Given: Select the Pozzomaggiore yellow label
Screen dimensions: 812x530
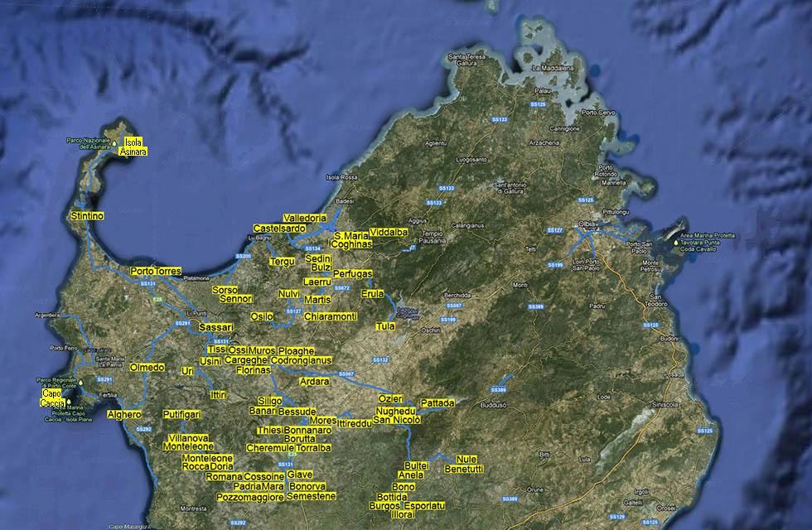Looking at the screenshot, I should [x=249, y=498].
